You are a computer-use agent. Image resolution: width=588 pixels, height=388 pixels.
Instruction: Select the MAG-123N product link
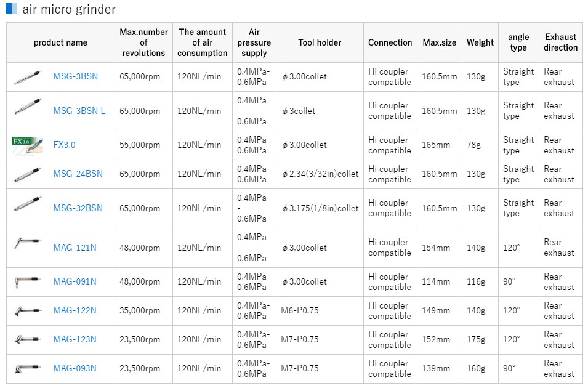(75, 339)
